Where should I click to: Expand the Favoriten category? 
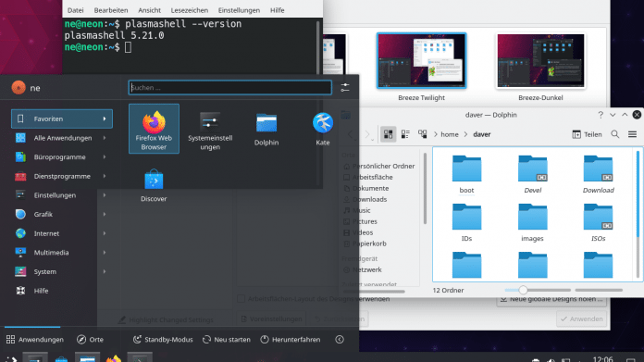point(62,119)
